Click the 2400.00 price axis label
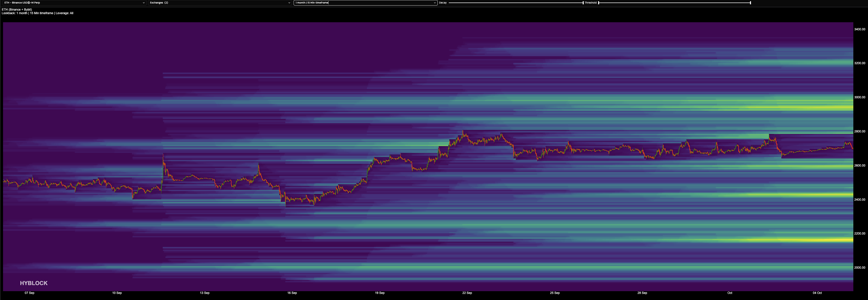 (860, 200)
